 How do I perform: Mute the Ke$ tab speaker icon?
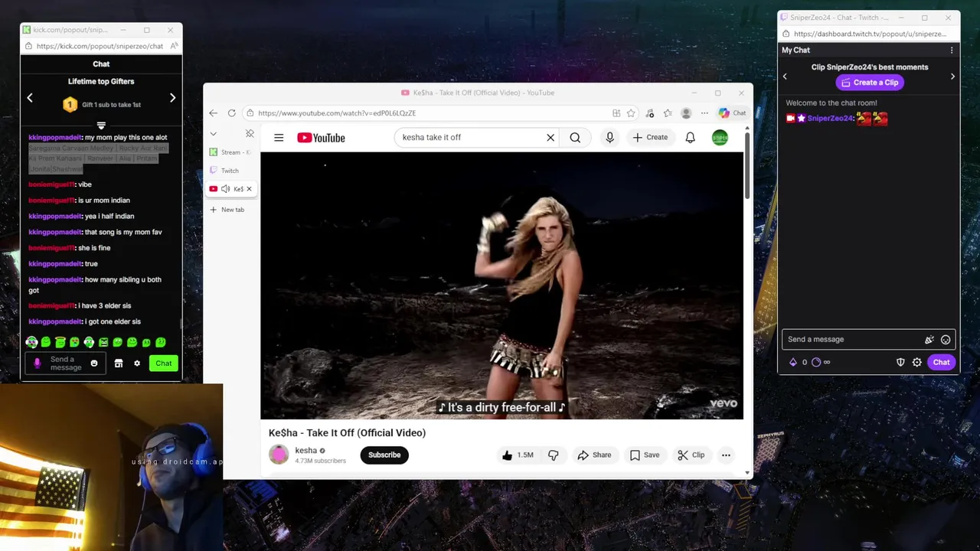click(225, 189)
